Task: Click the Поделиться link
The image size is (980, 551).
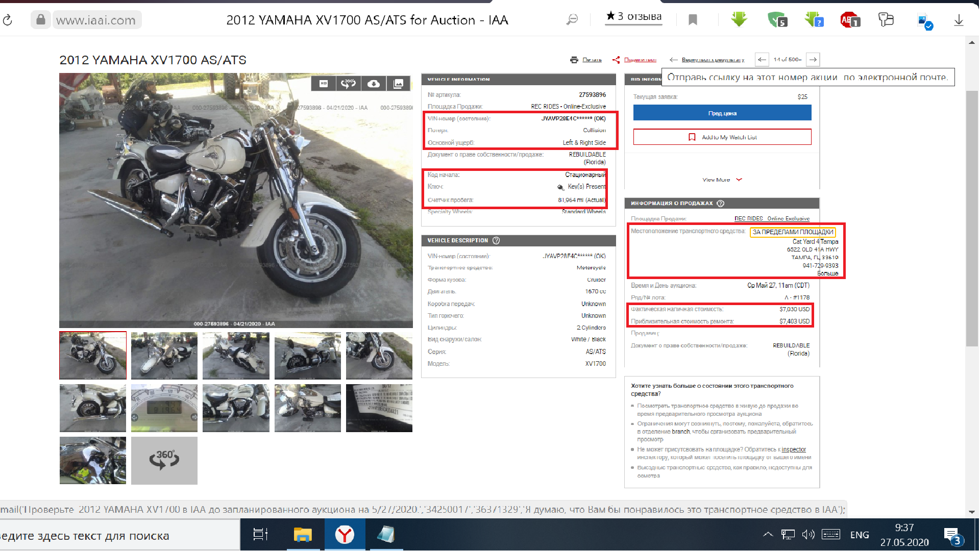Action: 640,60
